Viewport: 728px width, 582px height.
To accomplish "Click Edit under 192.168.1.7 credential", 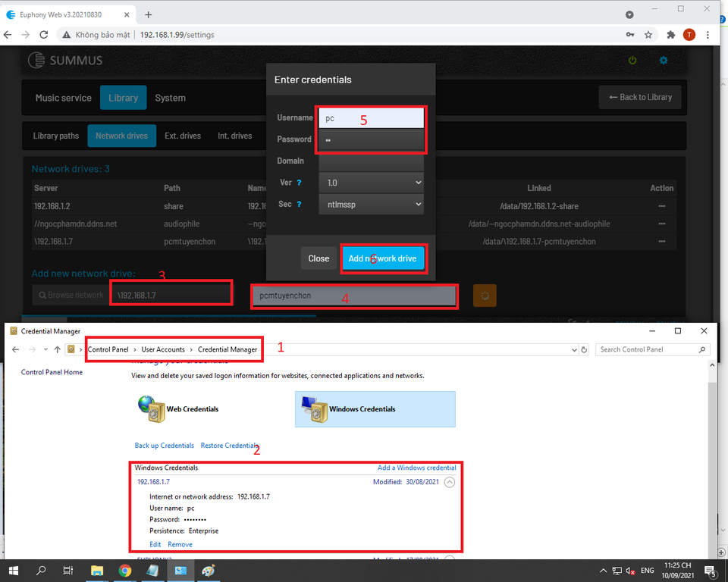I will pos(155,544).
